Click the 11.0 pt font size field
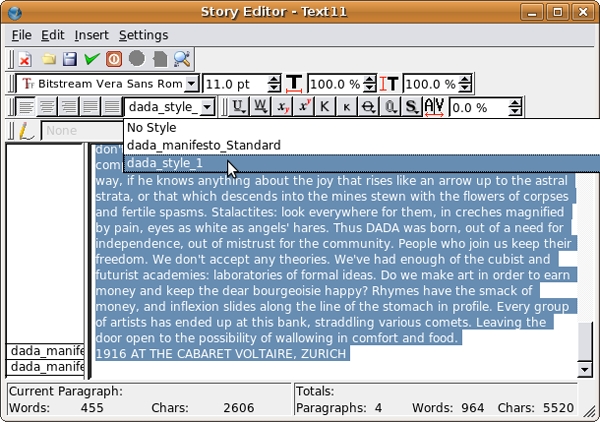This screenshot has height=422, width=600. click(x=235, y=84)
